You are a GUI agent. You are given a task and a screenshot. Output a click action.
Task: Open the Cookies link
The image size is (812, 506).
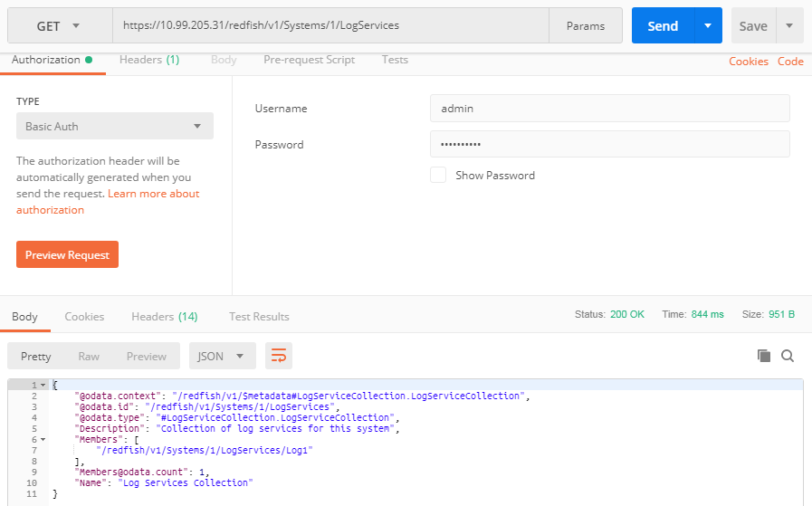[749, 62]
